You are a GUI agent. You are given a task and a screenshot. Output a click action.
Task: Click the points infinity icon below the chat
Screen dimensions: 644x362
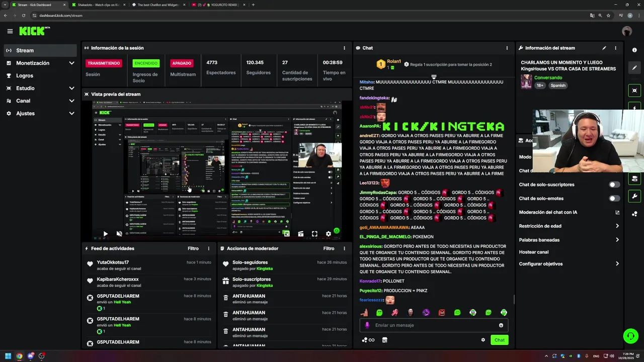tap(368, 340)
